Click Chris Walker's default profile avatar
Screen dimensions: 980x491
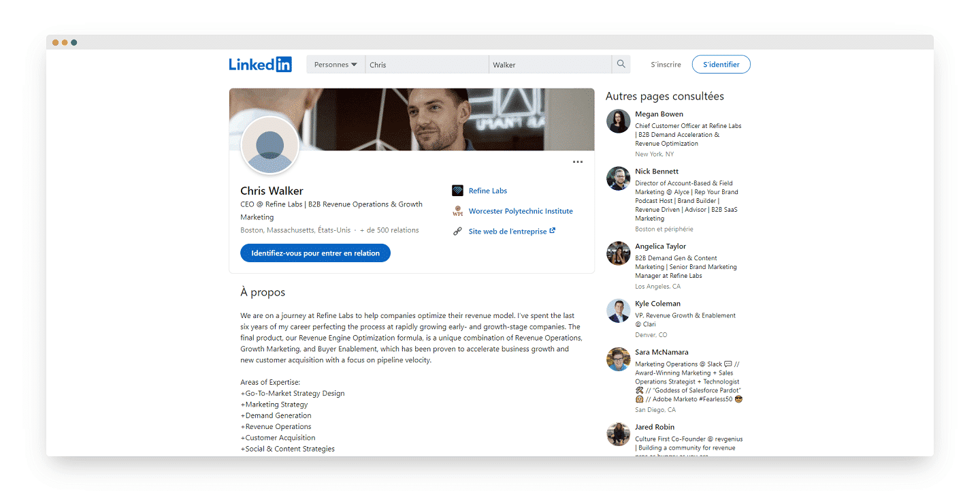[x=270, y=146]
